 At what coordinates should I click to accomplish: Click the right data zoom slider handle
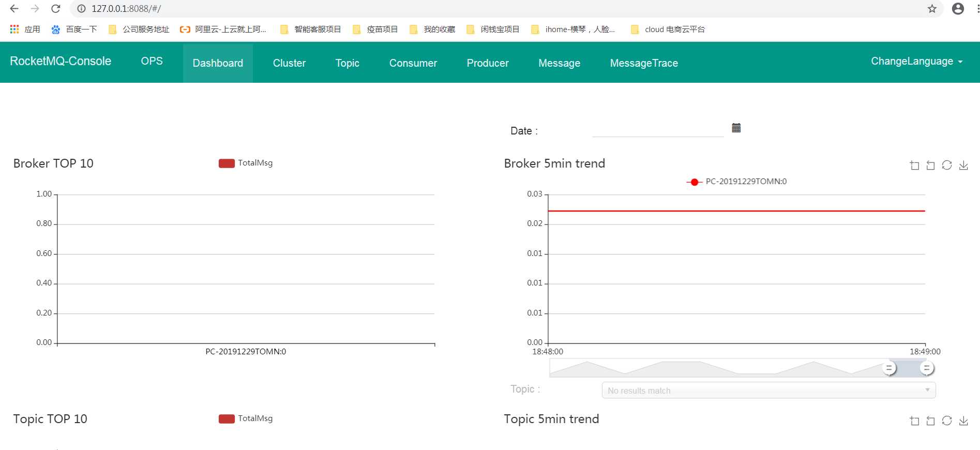(927, 368)
